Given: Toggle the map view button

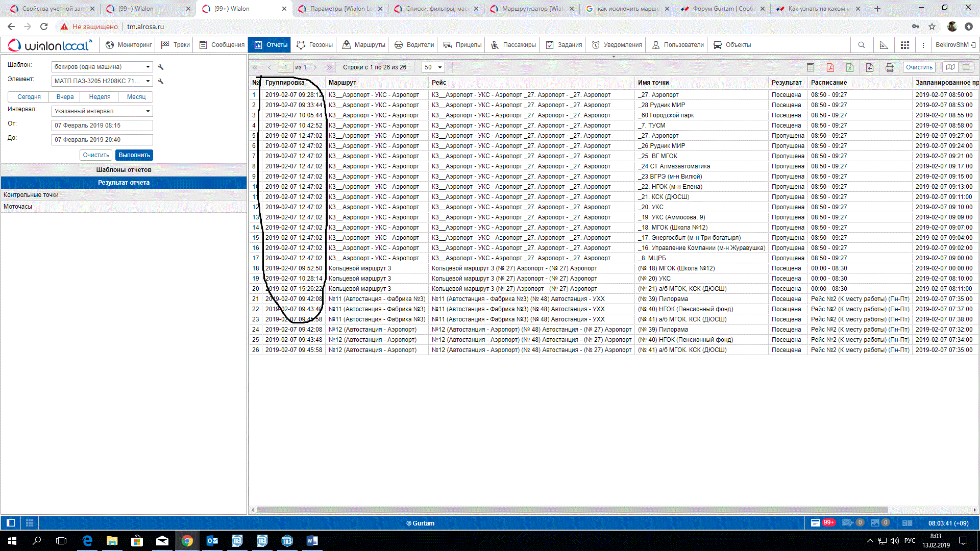Looking at the screenshot, I should click(950, 67).
